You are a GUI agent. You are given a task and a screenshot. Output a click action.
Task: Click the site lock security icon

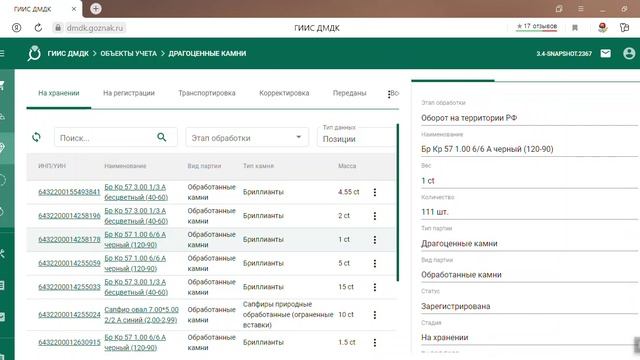(x=58, y=28)
